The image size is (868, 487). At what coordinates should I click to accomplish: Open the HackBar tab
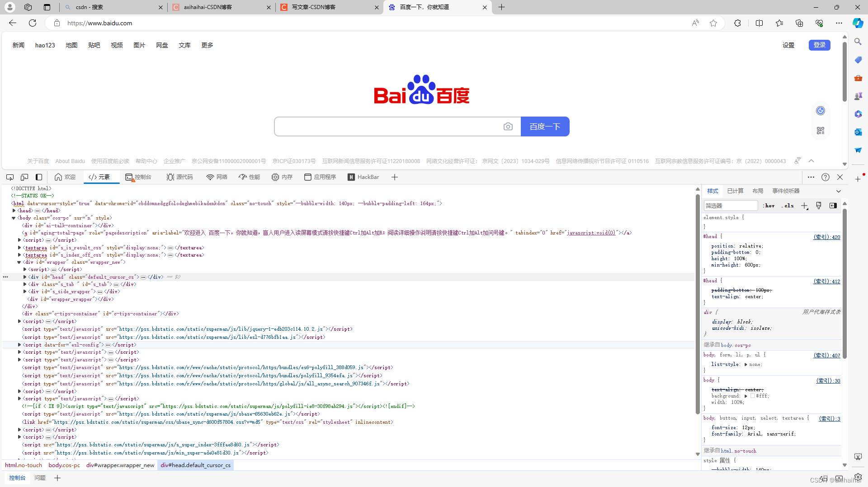tap(363, 177)
